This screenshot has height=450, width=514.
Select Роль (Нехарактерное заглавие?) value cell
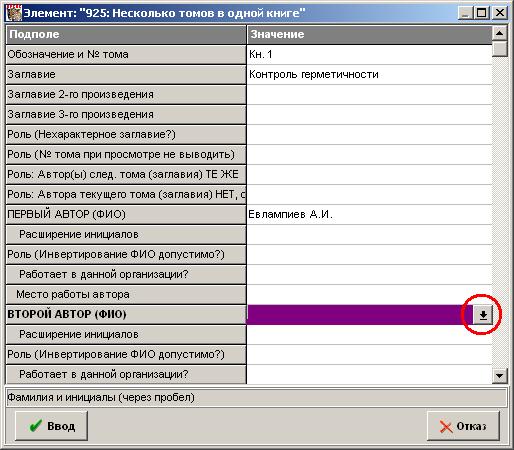[369, 134]
